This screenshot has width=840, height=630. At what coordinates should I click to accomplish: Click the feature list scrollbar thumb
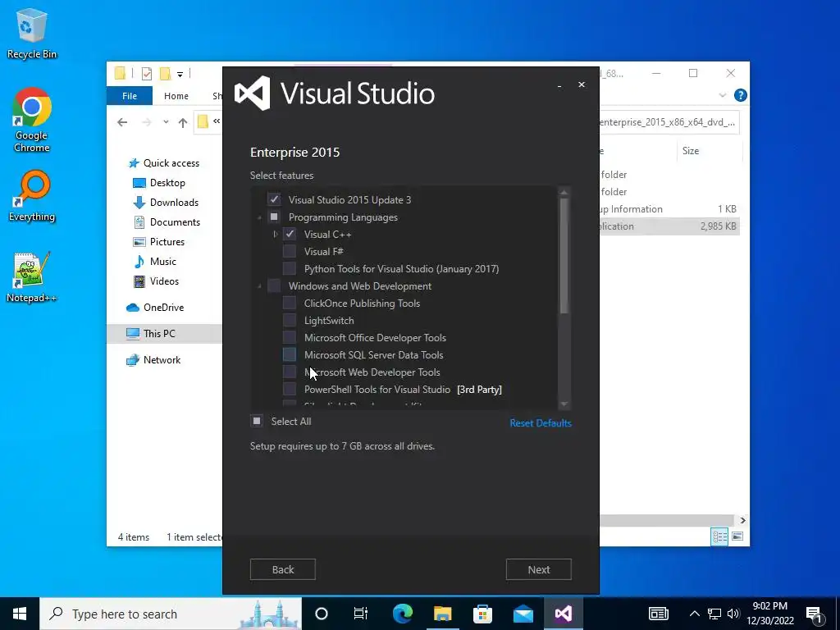tap(564, 256)
